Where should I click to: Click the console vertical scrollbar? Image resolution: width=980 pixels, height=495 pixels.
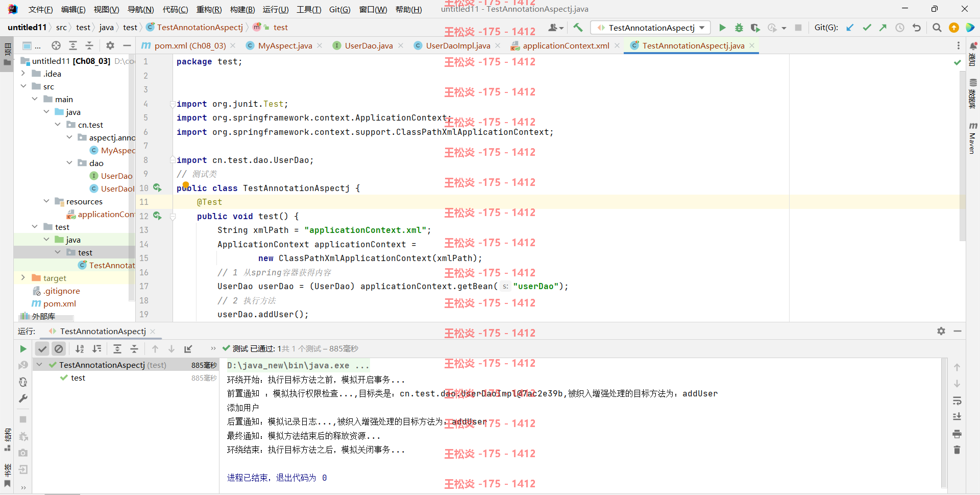point(944,423)
